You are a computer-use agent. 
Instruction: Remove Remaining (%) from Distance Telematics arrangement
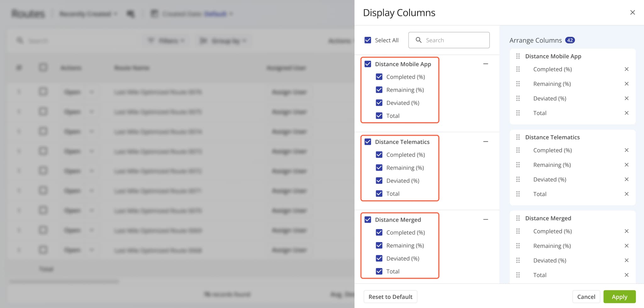click(x=626, y=165)
